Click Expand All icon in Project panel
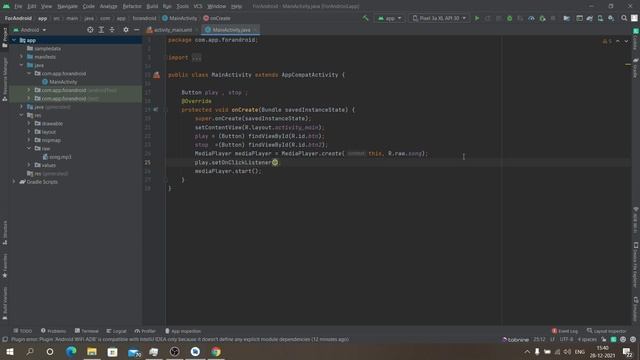The image size is (640, 360). [101, 30]
